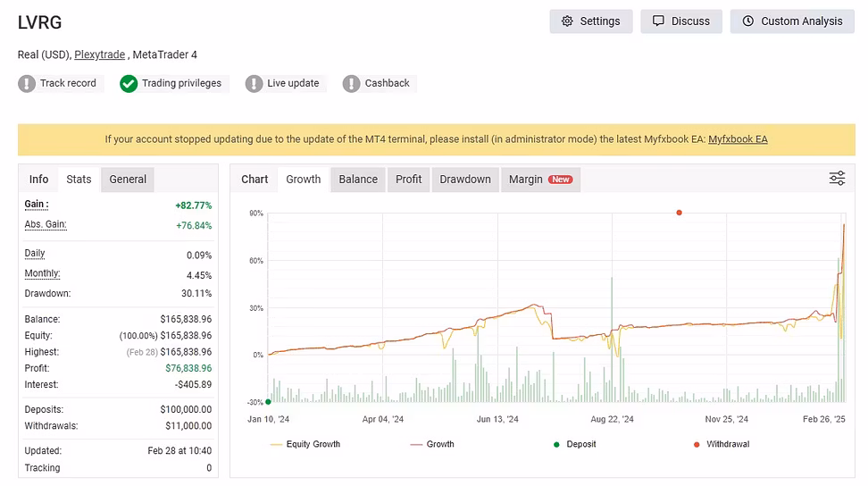Click the gear icon in Settings
This screenshot has height=486, width=868.
click(567, 21)
